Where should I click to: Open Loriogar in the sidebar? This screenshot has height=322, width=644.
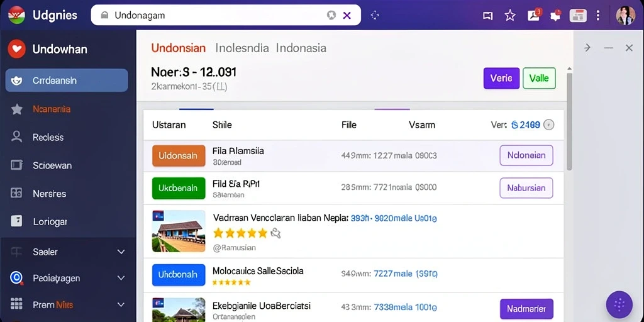pyautogui.click(x=50, y=222)
